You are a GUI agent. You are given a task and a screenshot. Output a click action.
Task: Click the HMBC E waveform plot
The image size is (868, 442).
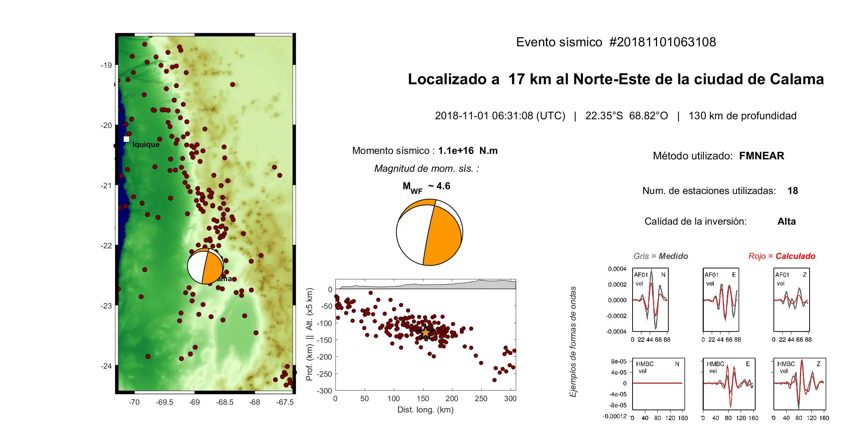(x=729, y=384)
